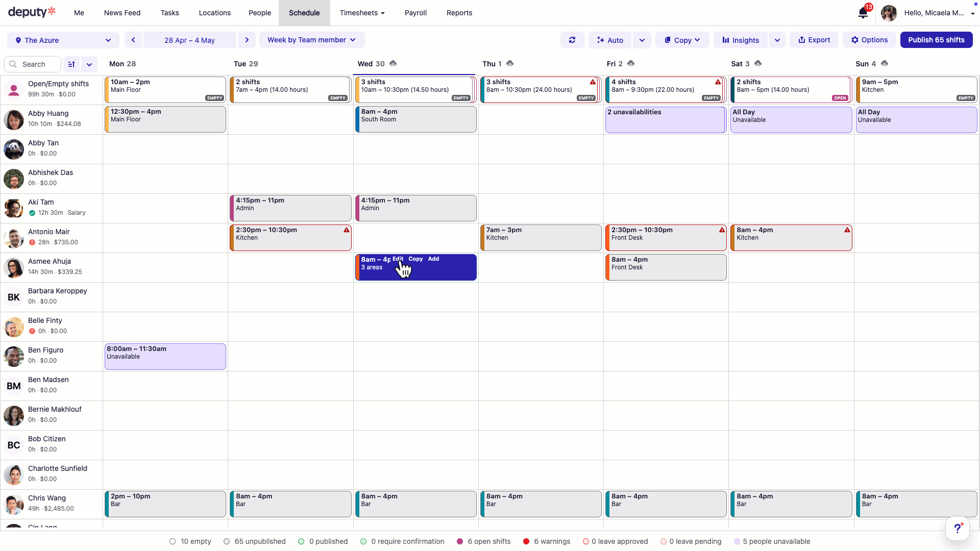Open Aki Tam's avatar
Image resolution: width=980 pixels, height=551 pixels.
(x=14, y=208)
